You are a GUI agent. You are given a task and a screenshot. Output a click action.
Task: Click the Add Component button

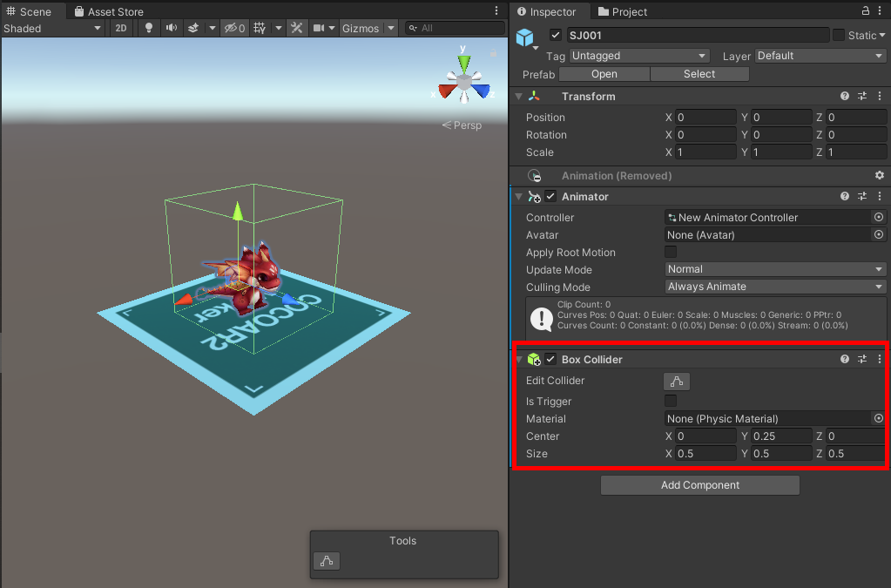(x=700, y=485)
